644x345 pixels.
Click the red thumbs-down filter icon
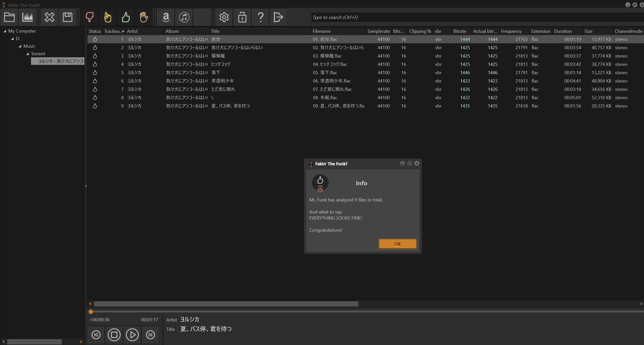(x=89, y=17)
